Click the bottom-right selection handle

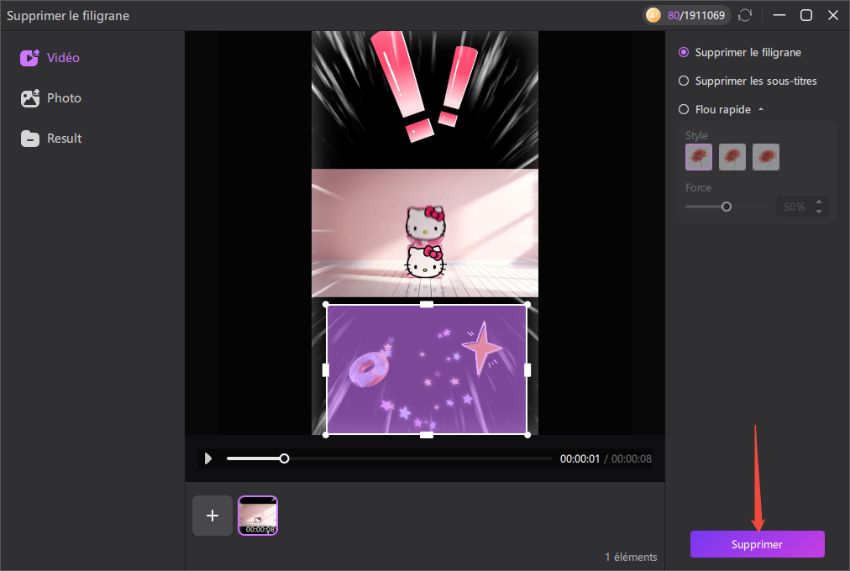(527, 434)
